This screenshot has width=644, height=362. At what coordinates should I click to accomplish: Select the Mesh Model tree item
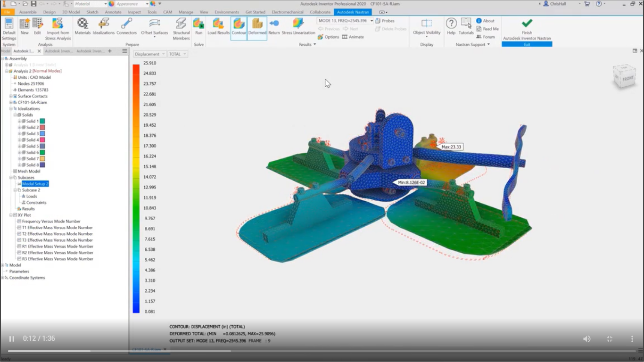29,171
